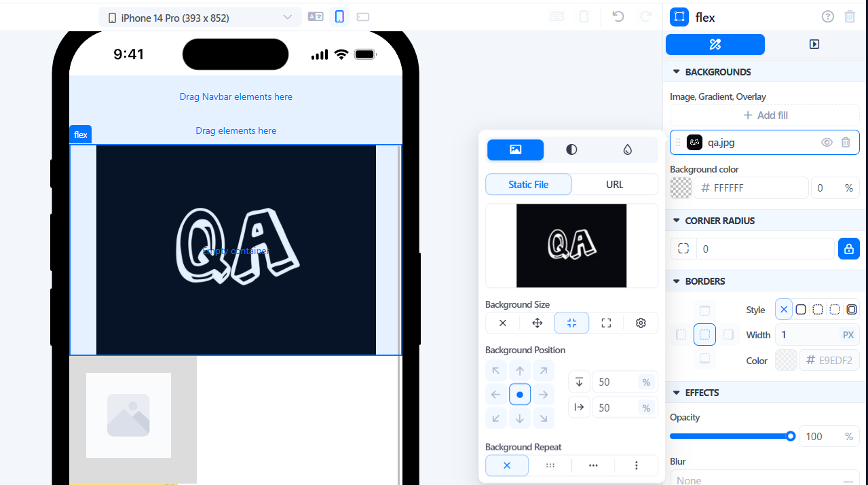Open the help question mark icon
This screenshot has width=868, height=485.
click(827, 17)
